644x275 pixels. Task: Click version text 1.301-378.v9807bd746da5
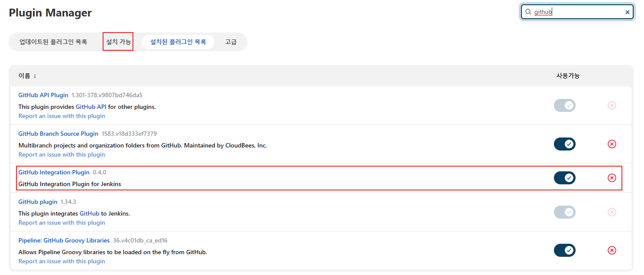pos(107,95)
